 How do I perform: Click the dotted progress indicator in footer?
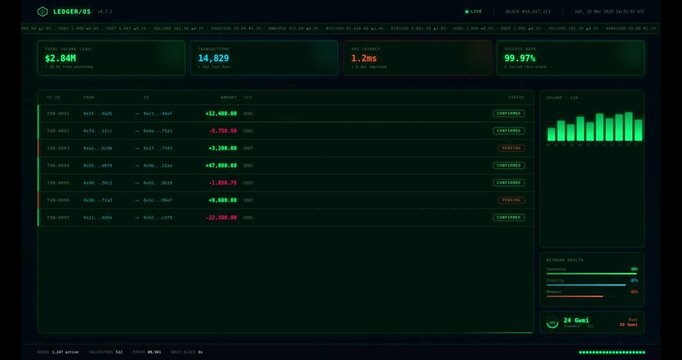pos(612,352)
